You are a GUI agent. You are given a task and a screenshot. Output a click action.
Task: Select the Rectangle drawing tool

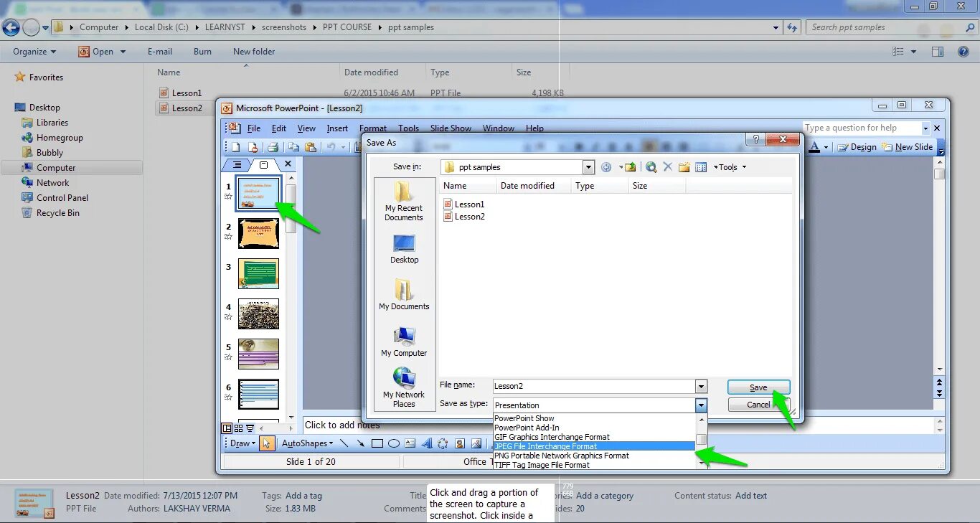(x=377, y=443)
